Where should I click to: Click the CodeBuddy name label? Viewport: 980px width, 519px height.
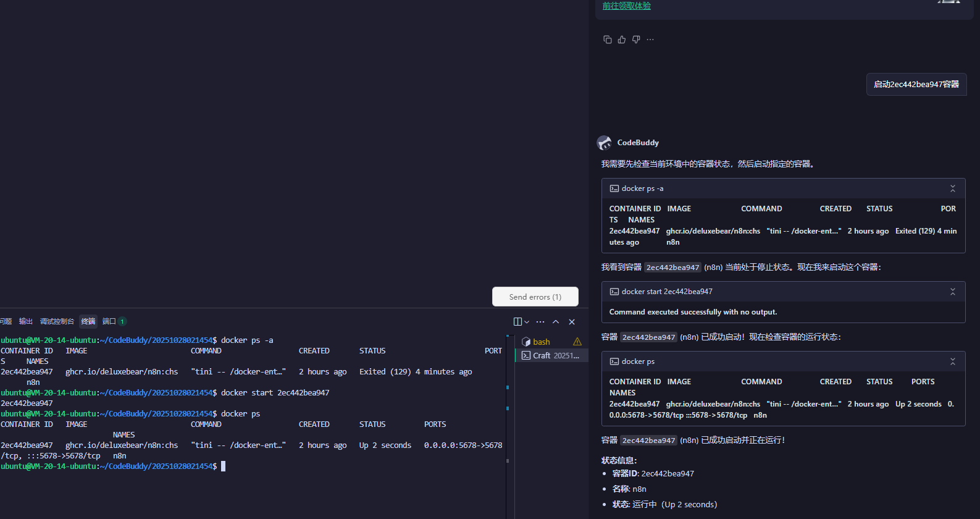point(638,143)
